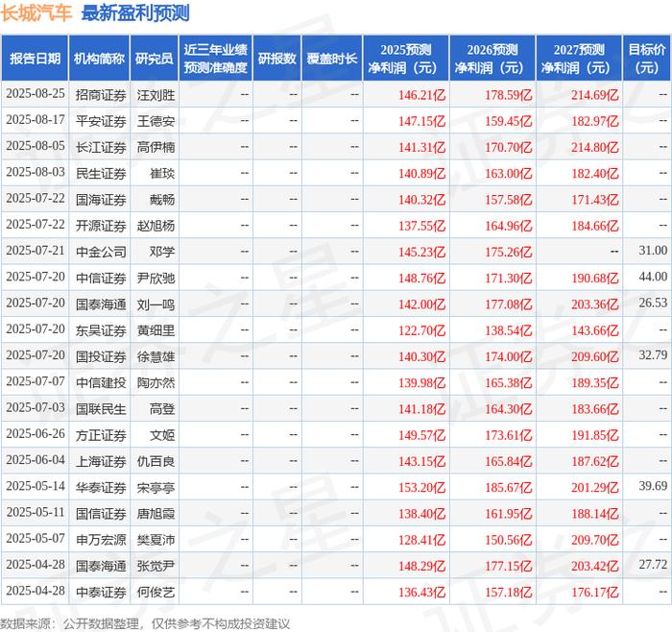
Task: Click the target price 27.72
Action: [x=653, y=564]
